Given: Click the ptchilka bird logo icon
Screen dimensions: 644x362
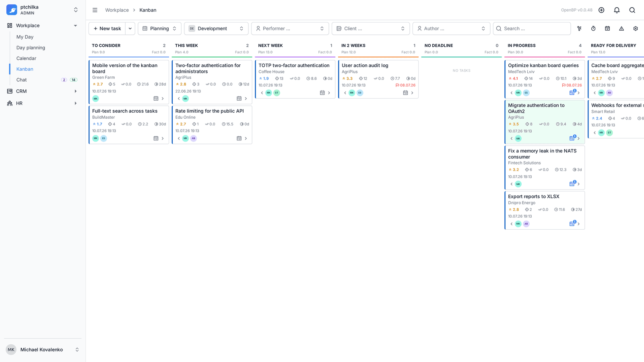Looking at the screenshot, I should (12, 10).
